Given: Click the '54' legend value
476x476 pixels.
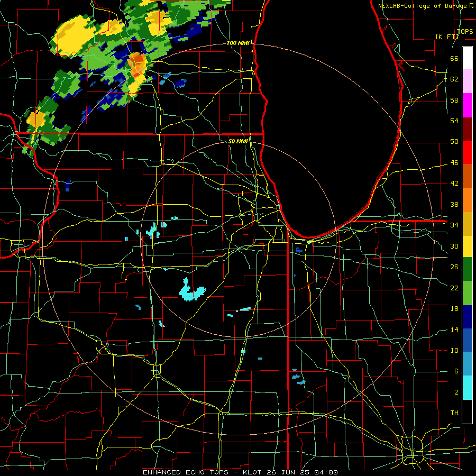Looking at the screenshot, I should pyautogui.click(x=454, y=121).
